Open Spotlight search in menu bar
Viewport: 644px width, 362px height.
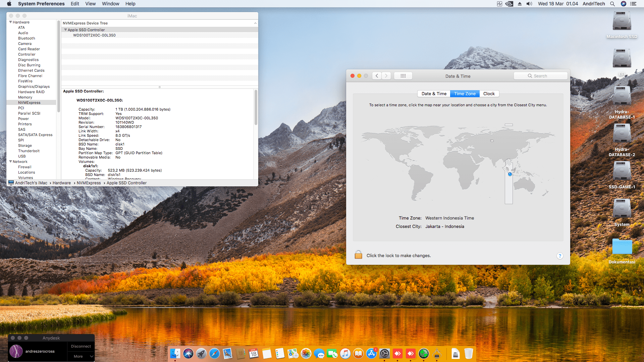click(x=612, y=4)
